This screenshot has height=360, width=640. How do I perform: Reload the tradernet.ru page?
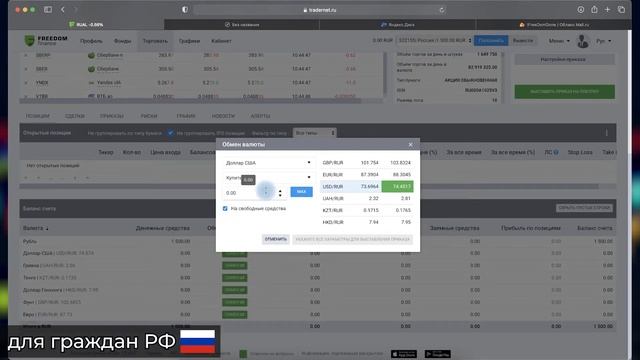pos(442,10)
